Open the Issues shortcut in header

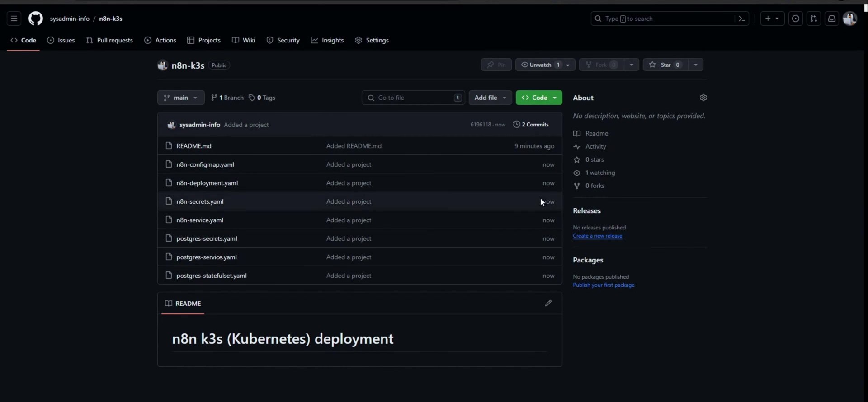tap(796, 19)
